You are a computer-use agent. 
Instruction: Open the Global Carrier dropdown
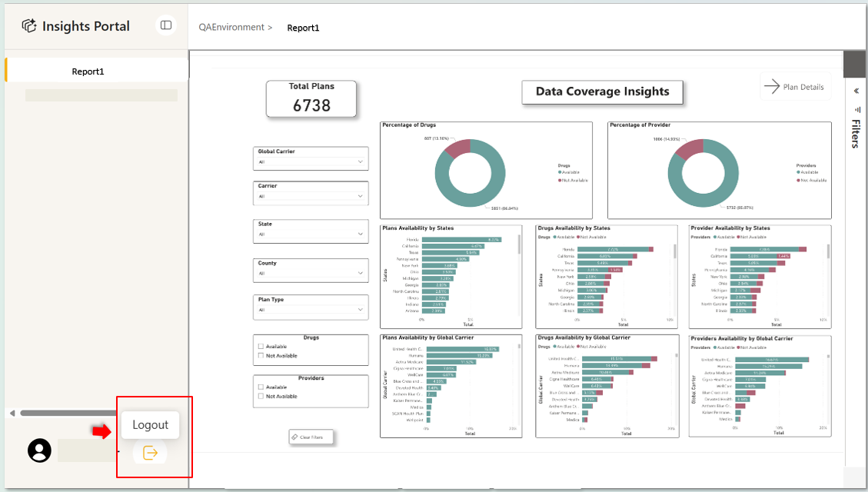[311, 162]
